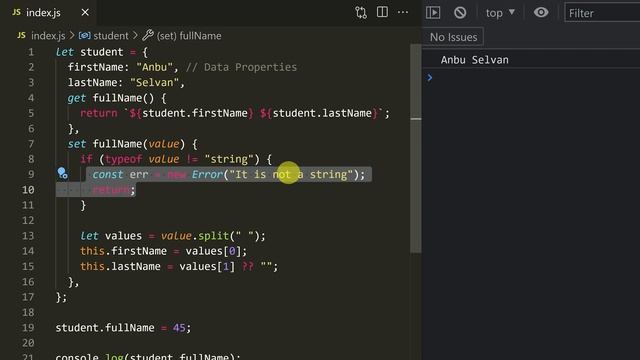This screenshot has width=640, height=360.
Task: Focus the console Filter field
Action: [602, 13]
